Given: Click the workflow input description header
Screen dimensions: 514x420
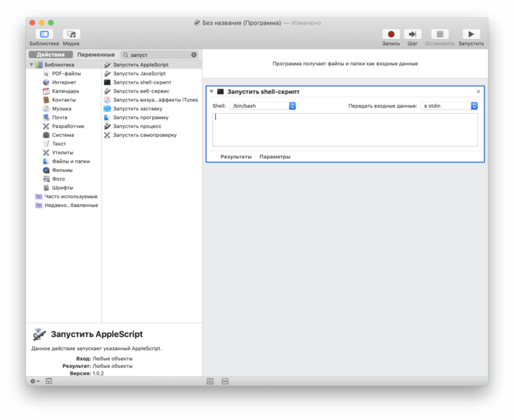Looking at the screenshot, I should (345, 64).
